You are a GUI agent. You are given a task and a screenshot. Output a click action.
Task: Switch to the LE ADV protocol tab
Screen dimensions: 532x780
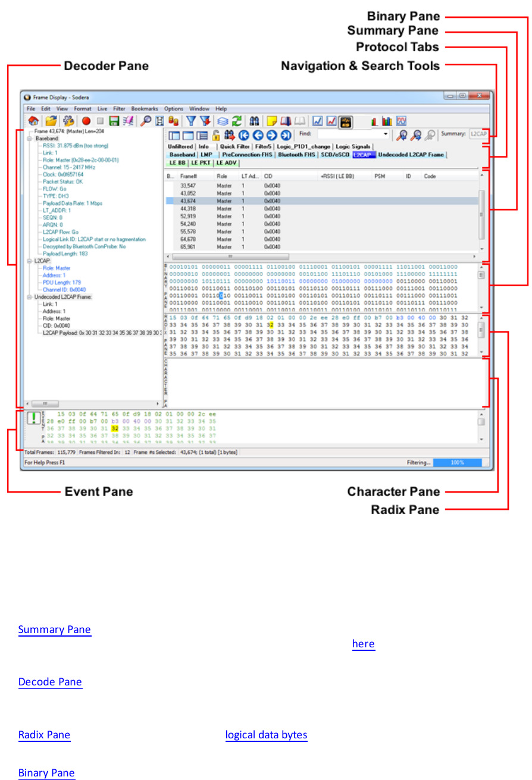pyautogui.click(x=227, y=162)
